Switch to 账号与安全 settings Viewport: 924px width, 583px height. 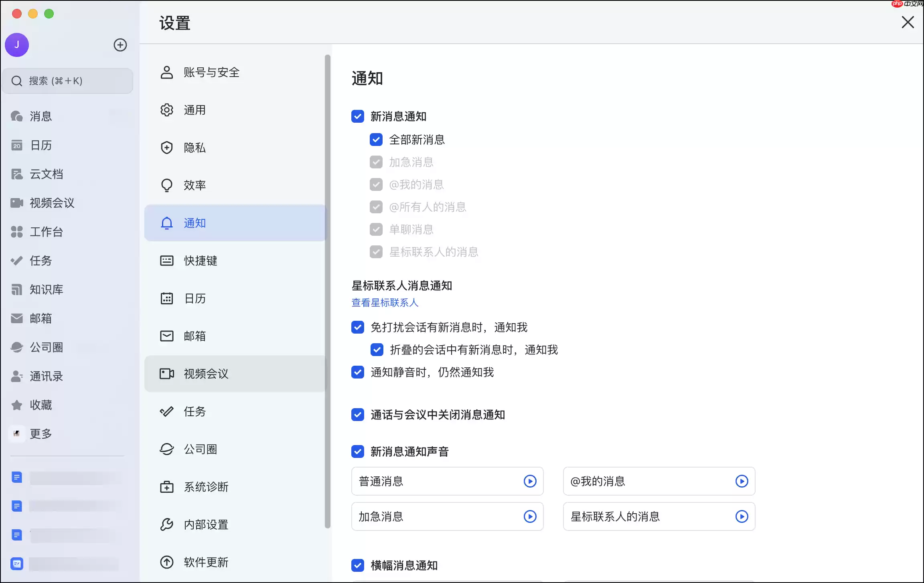[211, 72]
